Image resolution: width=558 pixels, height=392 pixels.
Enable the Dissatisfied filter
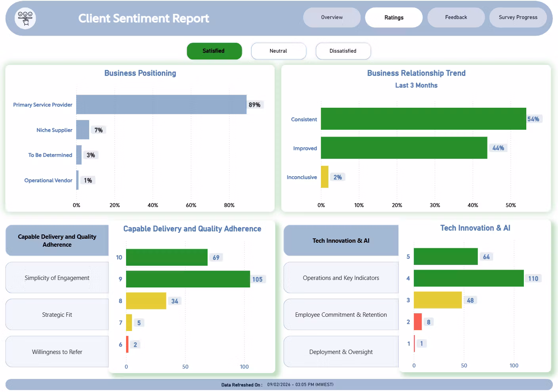(343, 51)
